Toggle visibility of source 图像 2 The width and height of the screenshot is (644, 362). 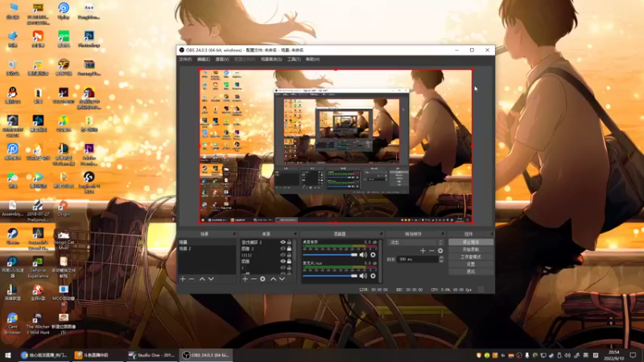click(x=283, y=249)
